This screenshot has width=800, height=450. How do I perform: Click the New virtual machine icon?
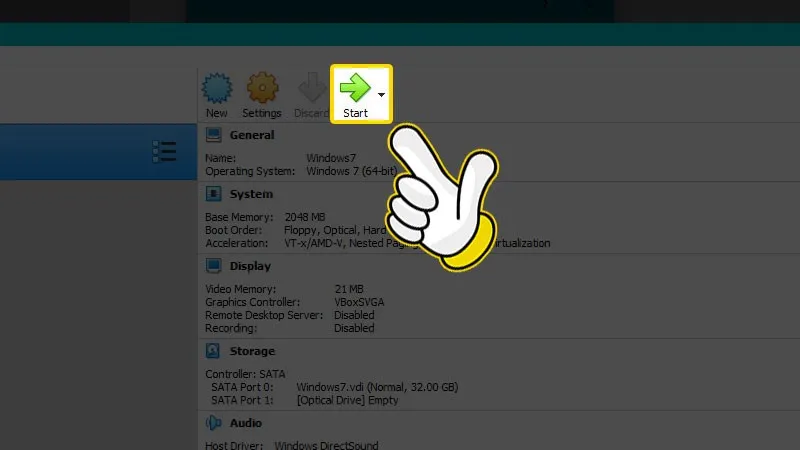[216, 90]
